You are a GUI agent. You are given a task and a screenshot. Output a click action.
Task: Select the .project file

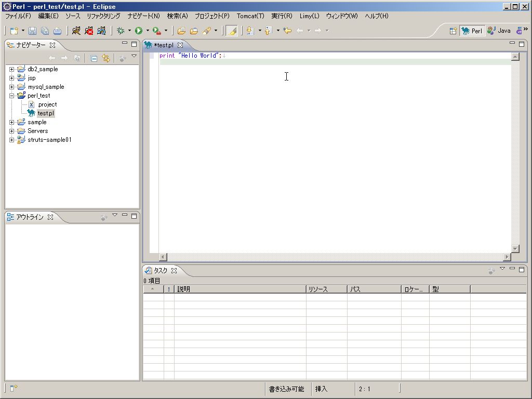tap(47, 104)
